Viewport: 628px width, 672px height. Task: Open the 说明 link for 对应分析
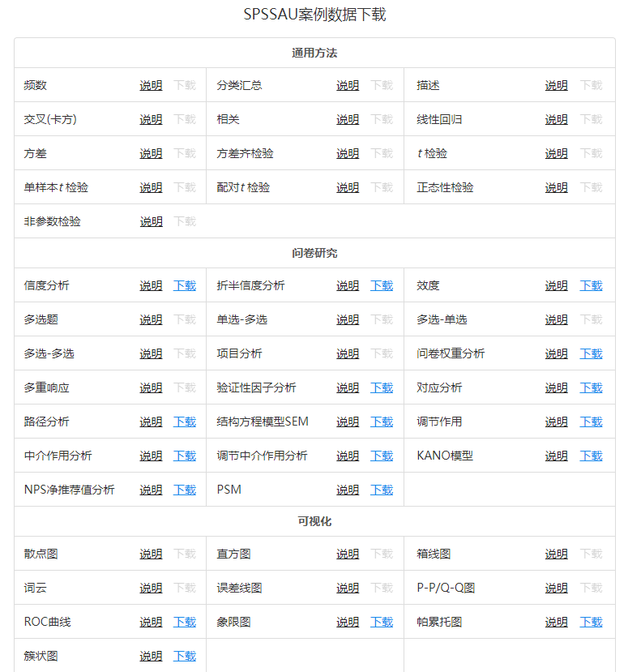(556, 387)
